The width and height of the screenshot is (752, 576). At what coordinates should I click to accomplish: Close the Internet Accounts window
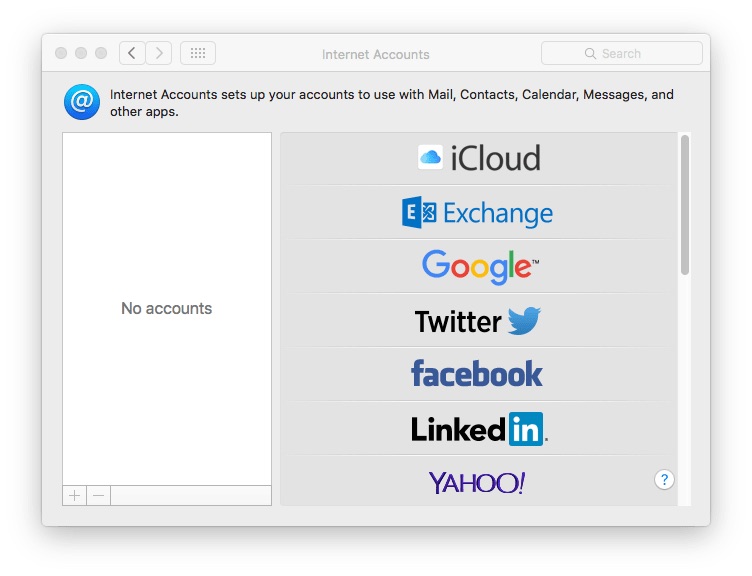click(x=61, y=53)
